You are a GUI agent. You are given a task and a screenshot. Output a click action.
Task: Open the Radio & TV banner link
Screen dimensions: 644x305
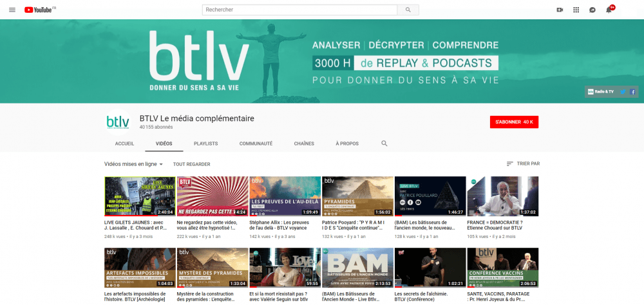[601, 92]
